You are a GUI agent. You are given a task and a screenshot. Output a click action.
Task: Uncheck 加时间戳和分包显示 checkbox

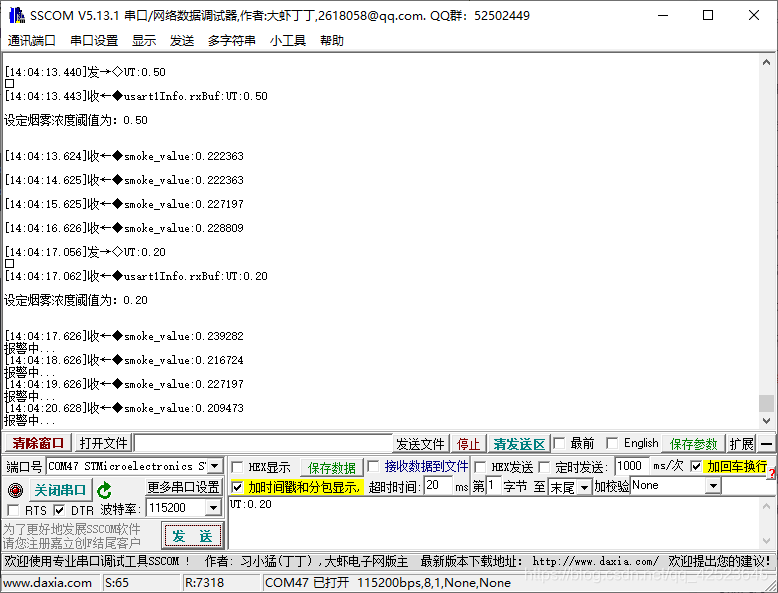coord(237,487)
